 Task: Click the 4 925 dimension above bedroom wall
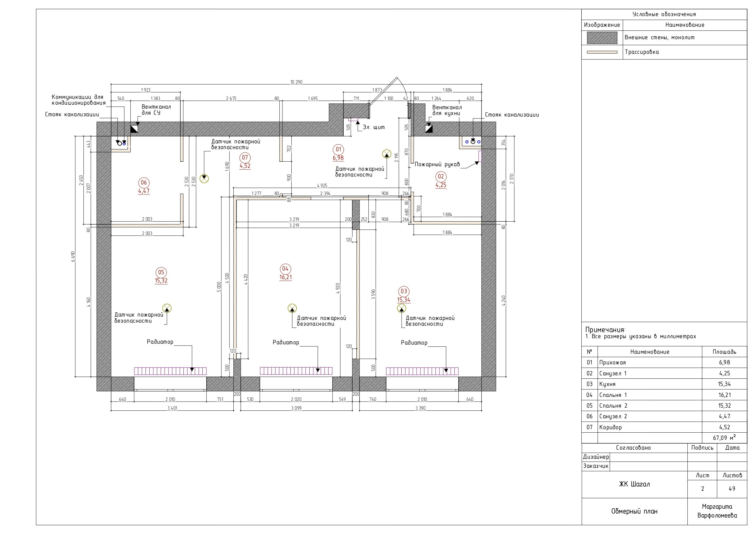(322, 186)
